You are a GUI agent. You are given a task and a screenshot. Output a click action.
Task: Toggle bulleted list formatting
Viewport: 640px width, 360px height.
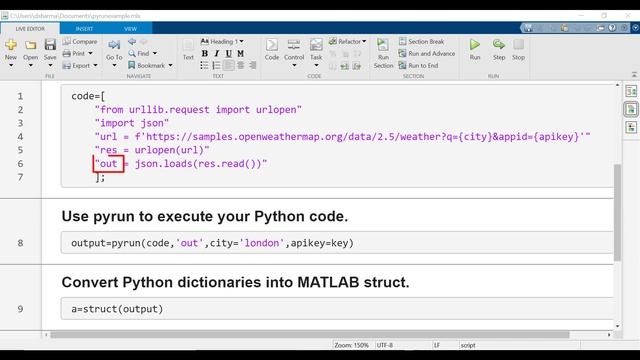pyautogui.click(x=204, y=65)
